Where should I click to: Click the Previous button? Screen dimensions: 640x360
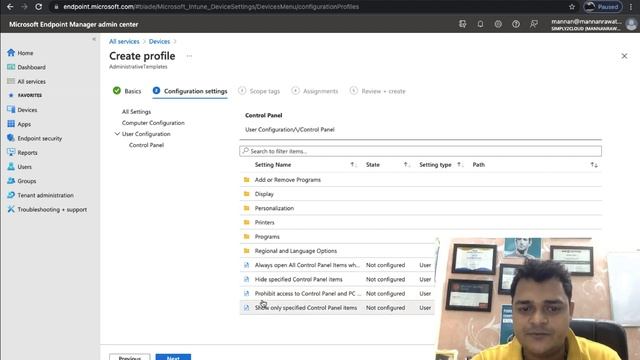(129, 357)
